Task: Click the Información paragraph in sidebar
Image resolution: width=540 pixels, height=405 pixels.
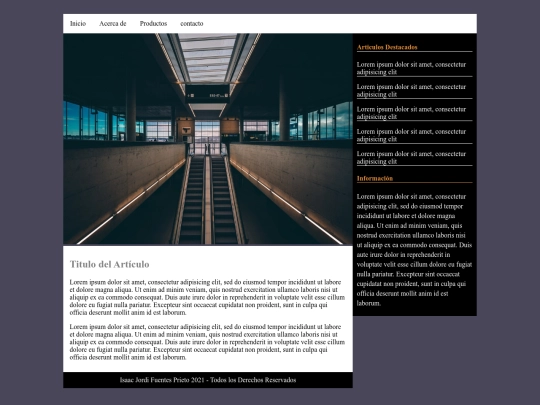Action: (414, 250)
